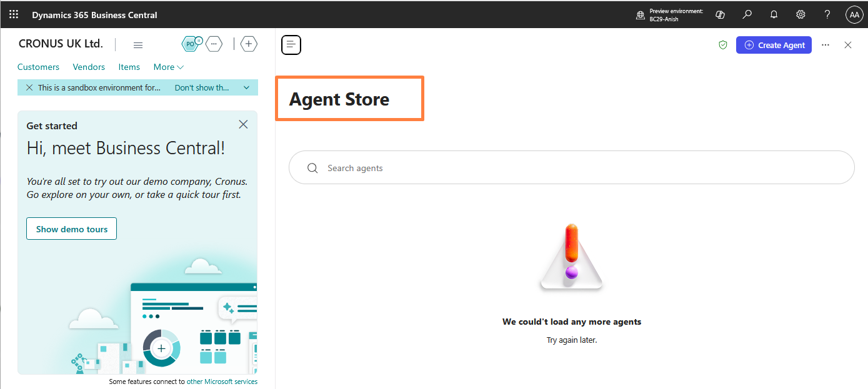Open the other Microsoft services link
This screenshot has width=868, height=389.
(x=222, y=382)
